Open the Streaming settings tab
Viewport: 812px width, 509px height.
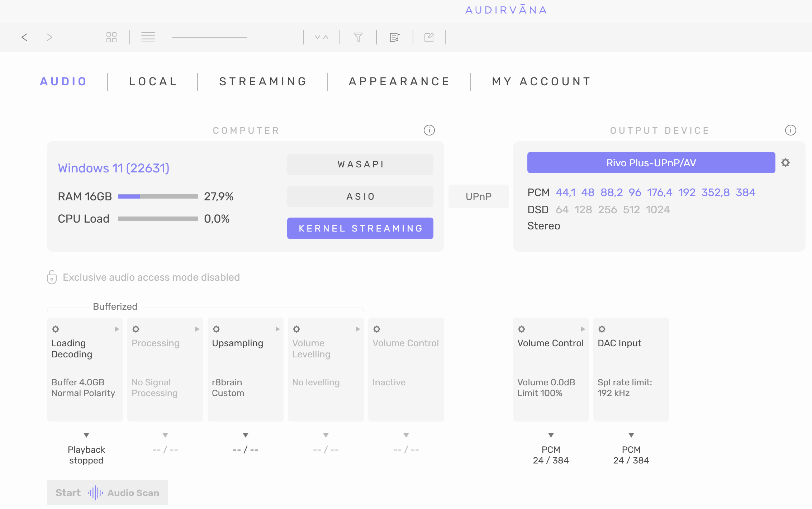pyautogui.click(x=263, y=81)
